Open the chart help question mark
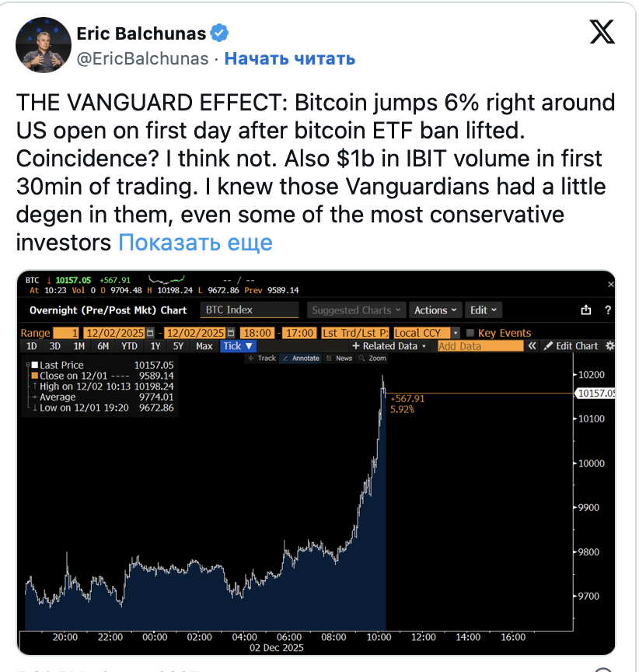The height and width of the screenshot is (672, 639). point(607,310)
